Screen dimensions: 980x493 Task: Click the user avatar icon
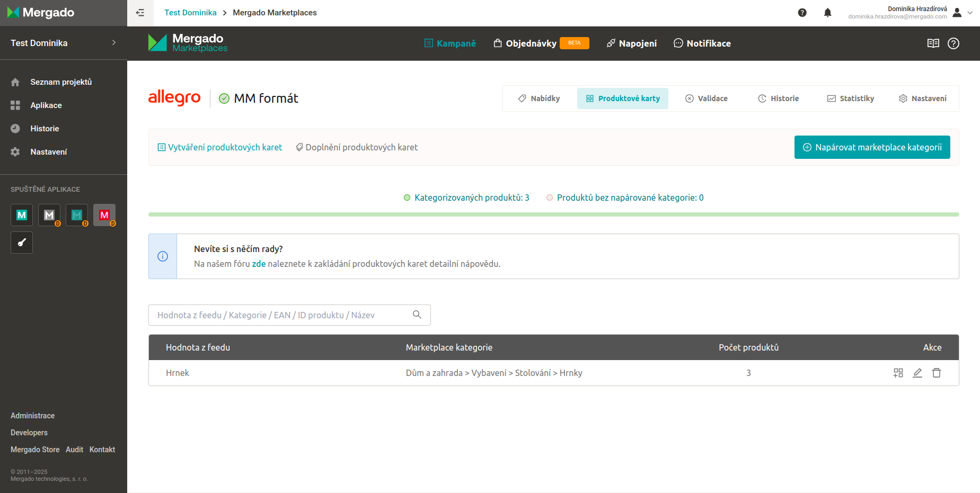(957, 13)
